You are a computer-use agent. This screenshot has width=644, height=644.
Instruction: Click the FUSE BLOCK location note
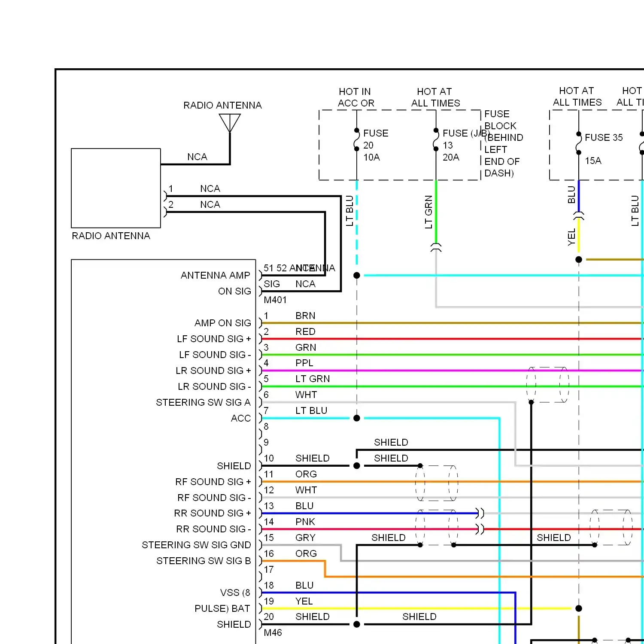click(504, 143)
